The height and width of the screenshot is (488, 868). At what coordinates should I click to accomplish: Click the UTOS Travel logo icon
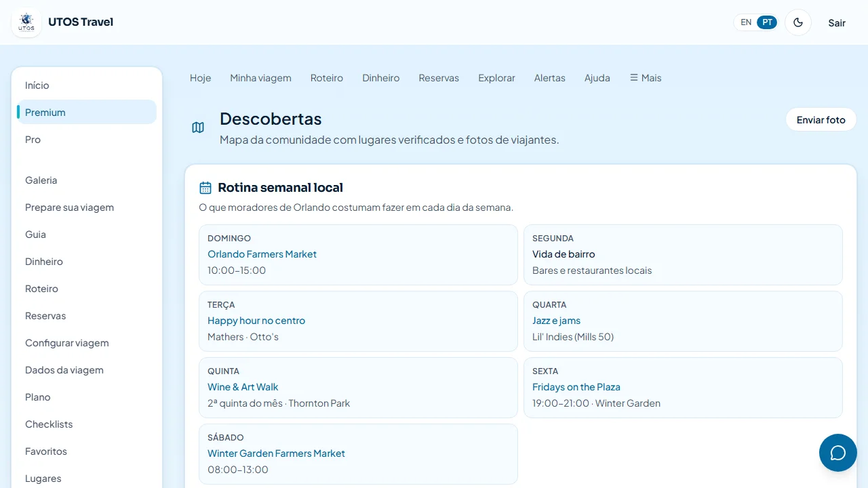26,22
